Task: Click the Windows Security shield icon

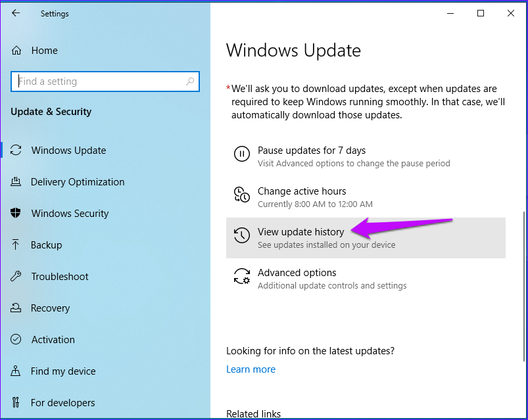Action: 16,213
